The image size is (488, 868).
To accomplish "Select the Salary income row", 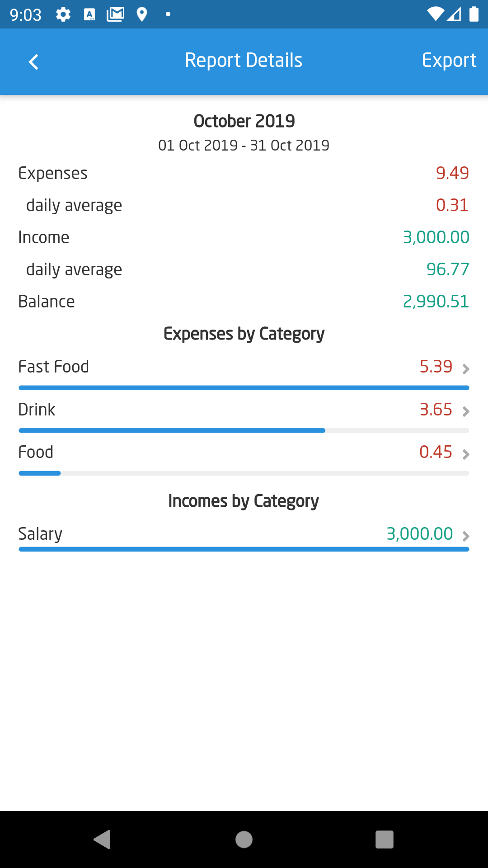I will click(x=40, y=534).
